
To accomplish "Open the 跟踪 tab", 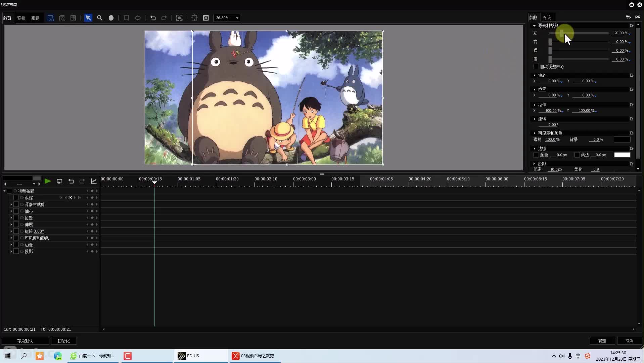I will point(35,18).
